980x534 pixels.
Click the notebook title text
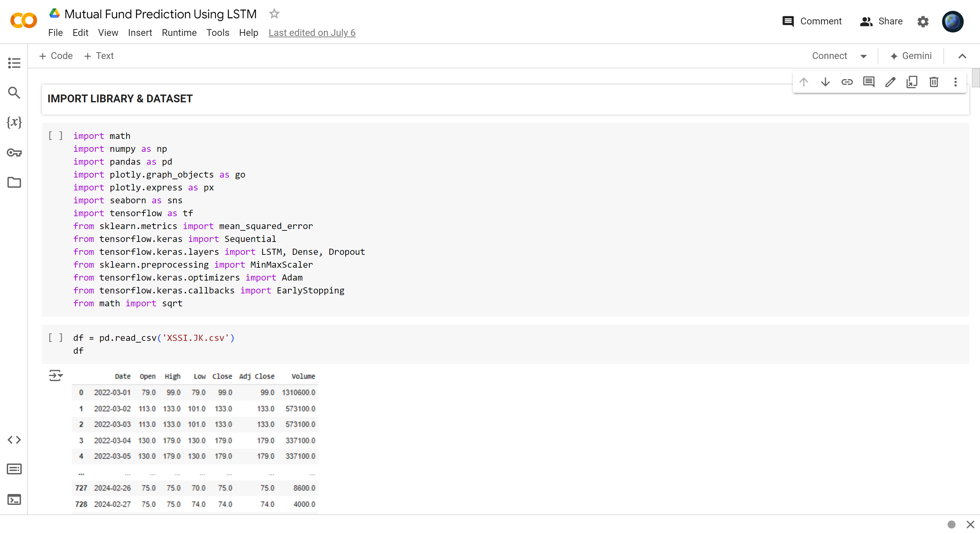click(x=161, y=14)
